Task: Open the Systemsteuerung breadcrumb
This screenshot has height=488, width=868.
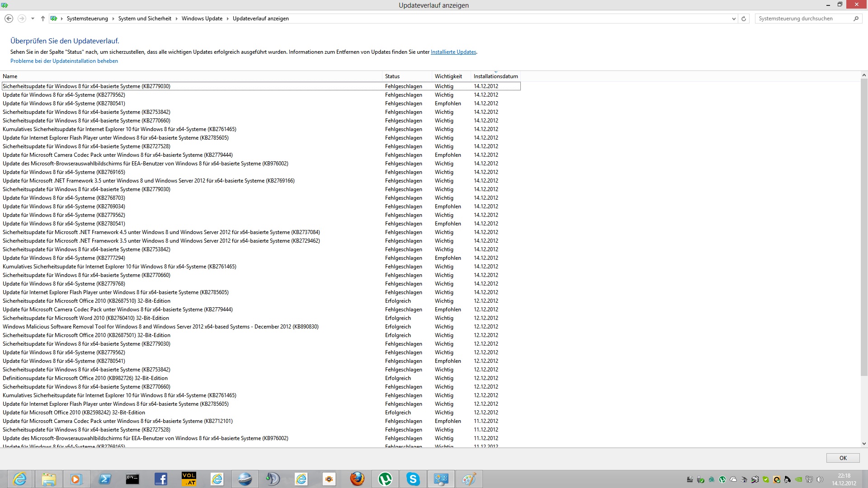Action: click(x=87, y=19)
